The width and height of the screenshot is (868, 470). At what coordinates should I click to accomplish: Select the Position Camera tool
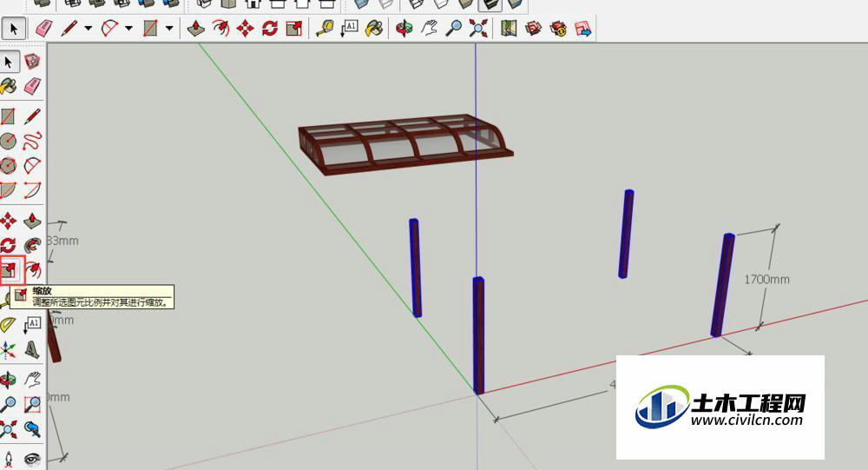(x=8, y=460)
